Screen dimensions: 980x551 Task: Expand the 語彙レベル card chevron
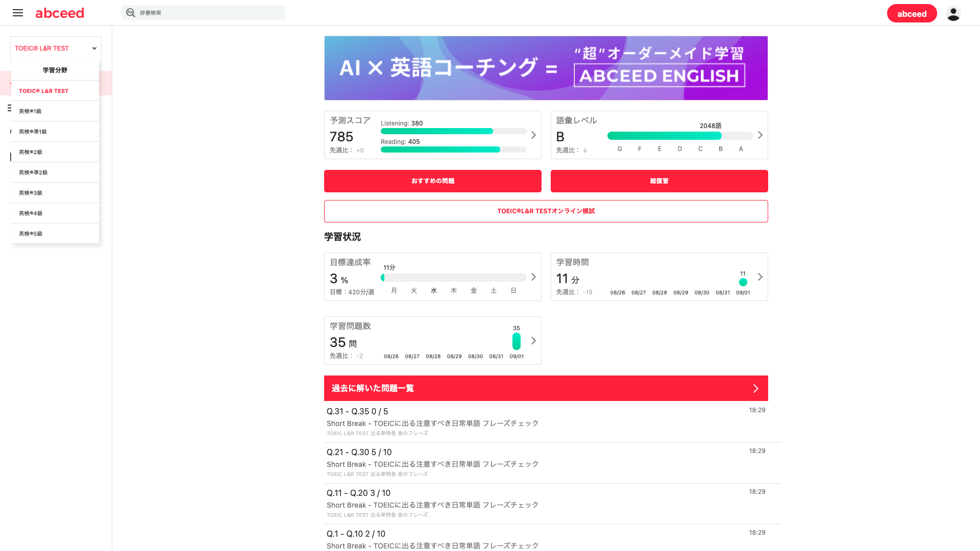coord(760,135)
